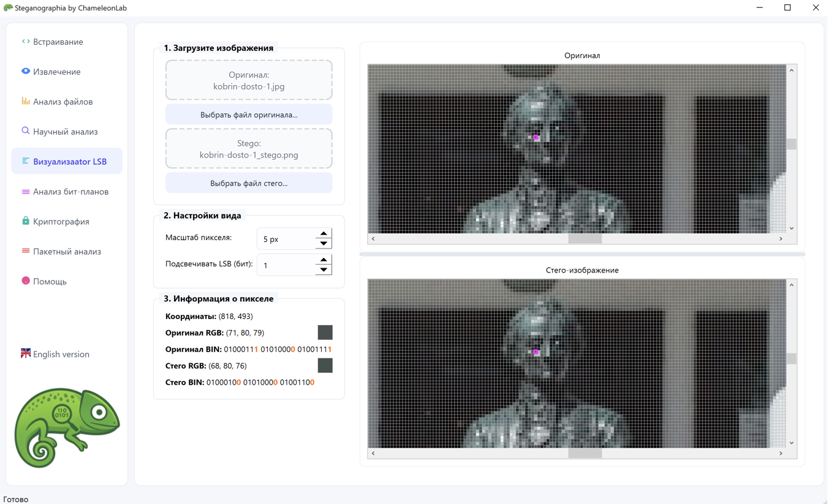Increase Масштаб пикселя with the up arrow

[x=324, y=233]
